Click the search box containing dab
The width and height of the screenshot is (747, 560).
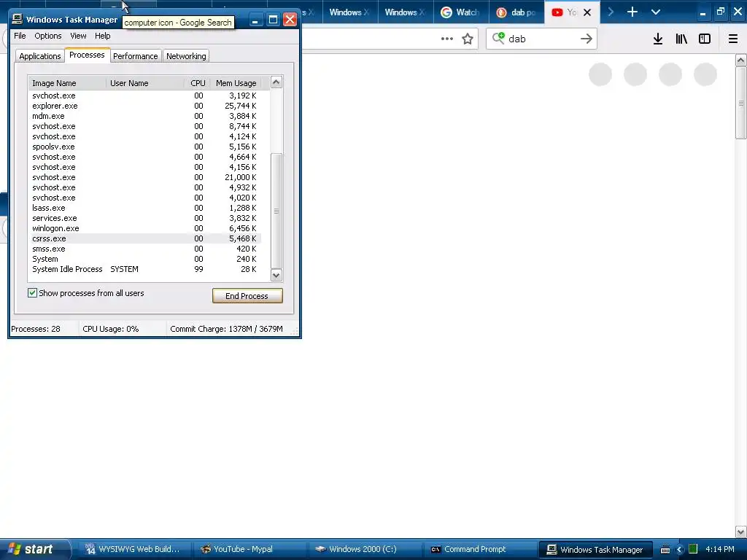(541, 39)
